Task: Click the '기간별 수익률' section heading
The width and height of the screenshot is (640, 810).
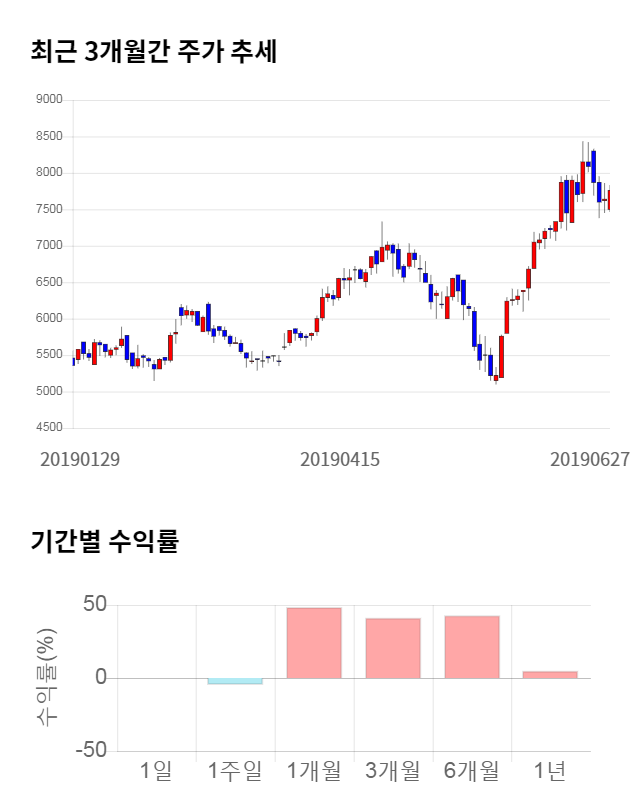Action: point(104,542)
